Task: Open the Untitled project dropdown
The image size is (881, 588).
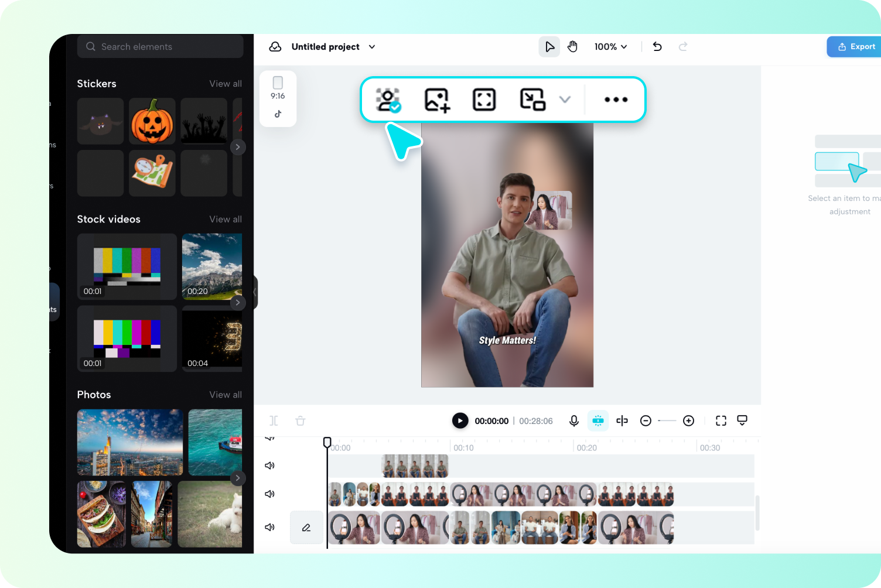Action: pyautogui.click(x=371, y=47)
